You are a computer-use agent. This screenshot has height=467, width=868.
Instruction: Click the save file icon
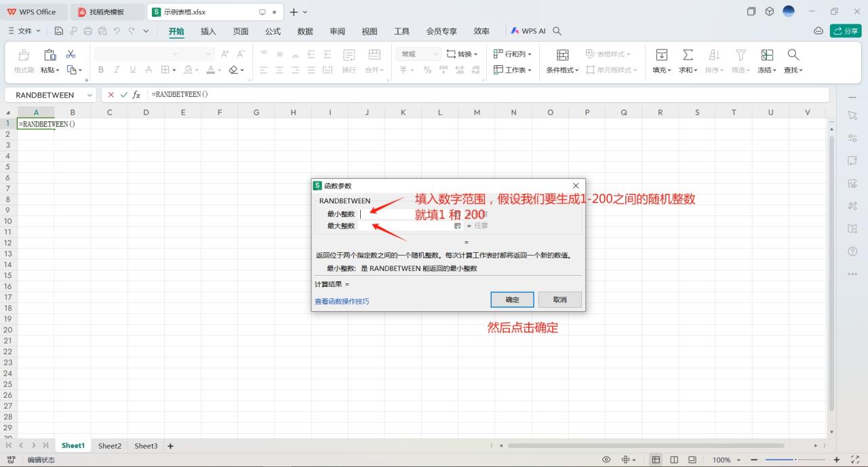point(59,31)
